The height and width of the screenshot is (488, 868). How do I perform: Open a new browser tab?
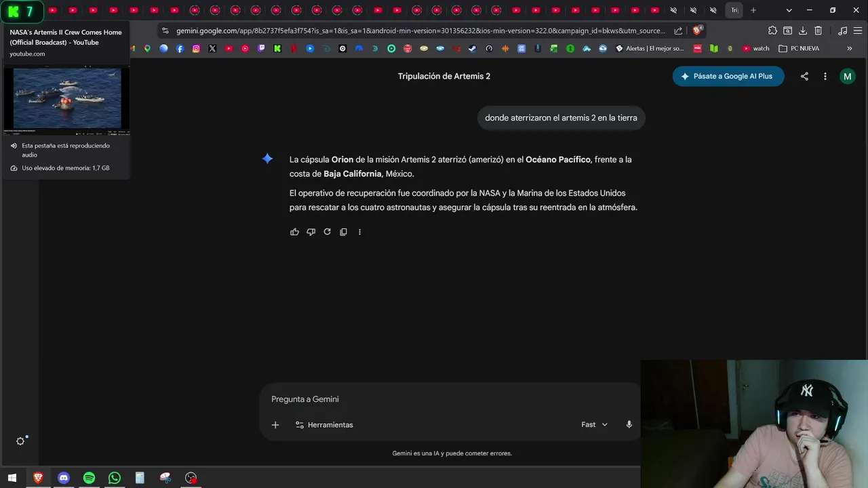click(753, 10)
